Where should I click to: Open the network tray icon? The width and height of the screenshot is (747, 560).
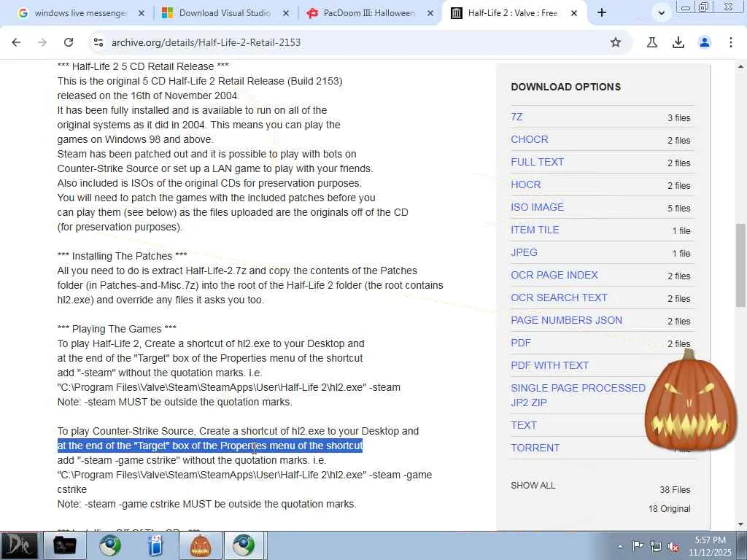coord(656,547)
